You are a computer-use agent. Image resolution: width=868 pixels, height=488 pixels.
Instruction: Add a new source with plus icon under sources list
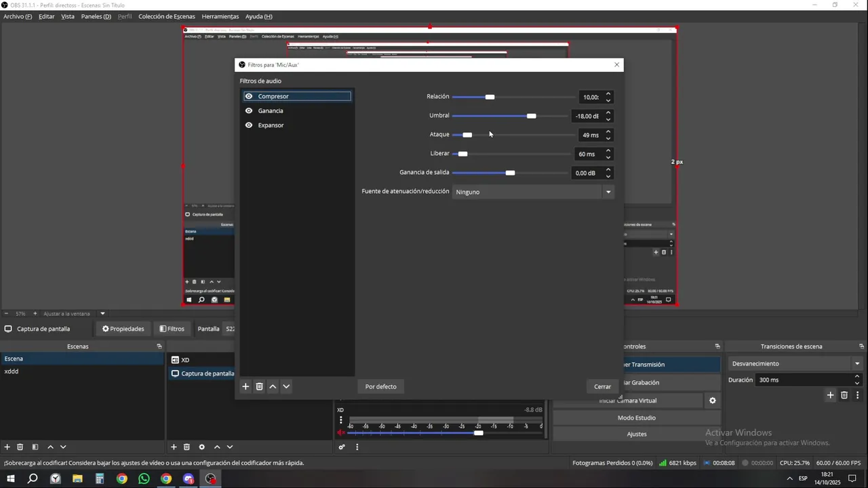174,447
